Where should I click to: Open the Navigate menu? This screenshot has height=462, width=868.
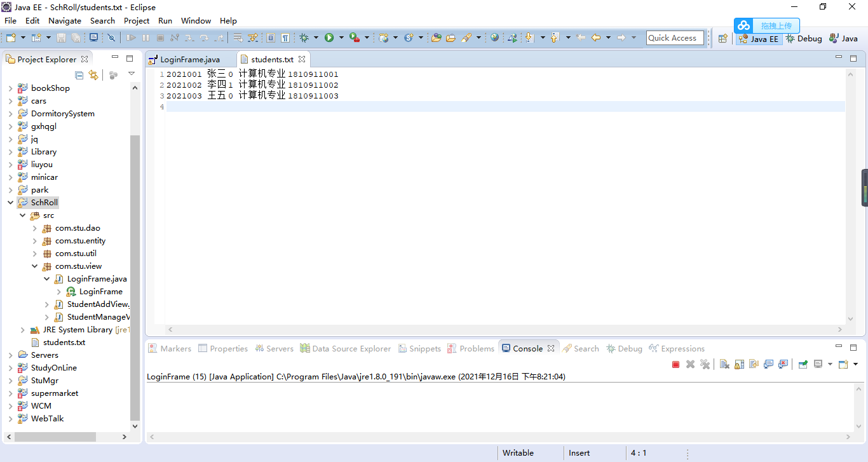point(65,20)
